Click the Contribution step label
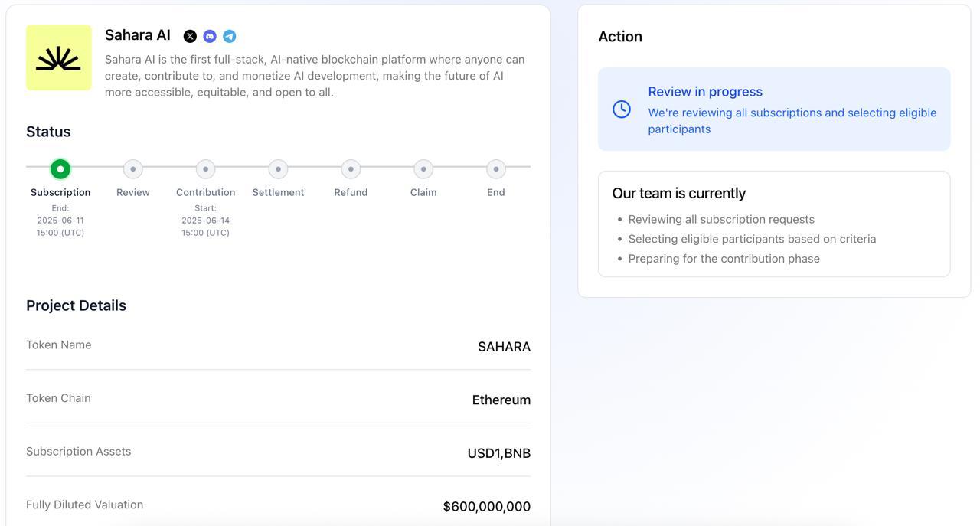Image resolution: width=980 pixels, height=526 pixels. tap(205, 192)
